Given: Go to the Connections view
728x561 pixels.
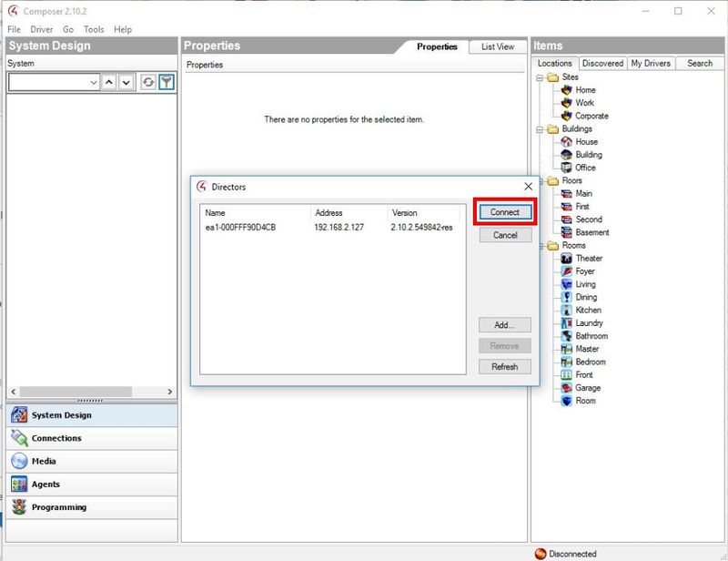Looking at the screenshot, I should point(92,438).
